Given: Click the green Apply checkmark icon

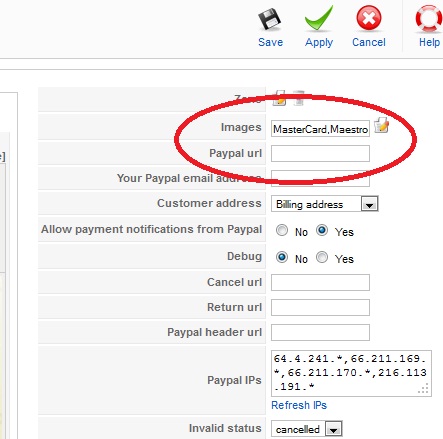Looking at the screenshot, I should tap(319, 19).
